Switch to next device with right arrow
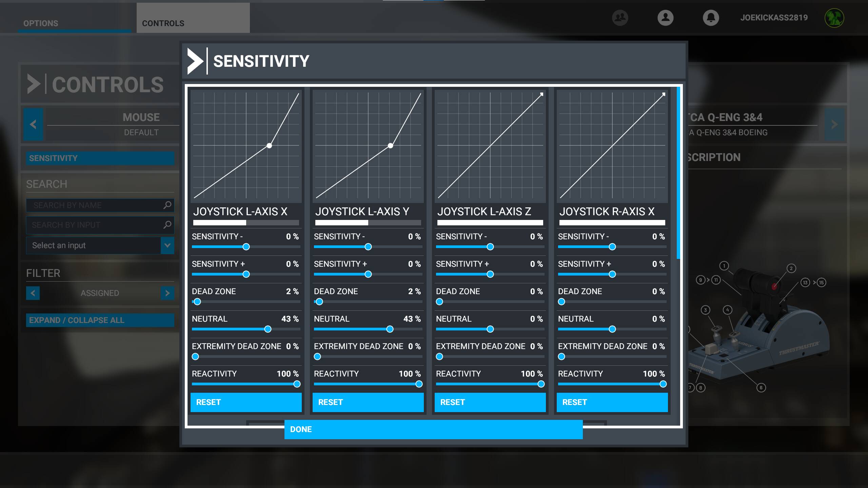Image resolution: width=868 pixels, height=488 pixels. [x=834, y=124]
